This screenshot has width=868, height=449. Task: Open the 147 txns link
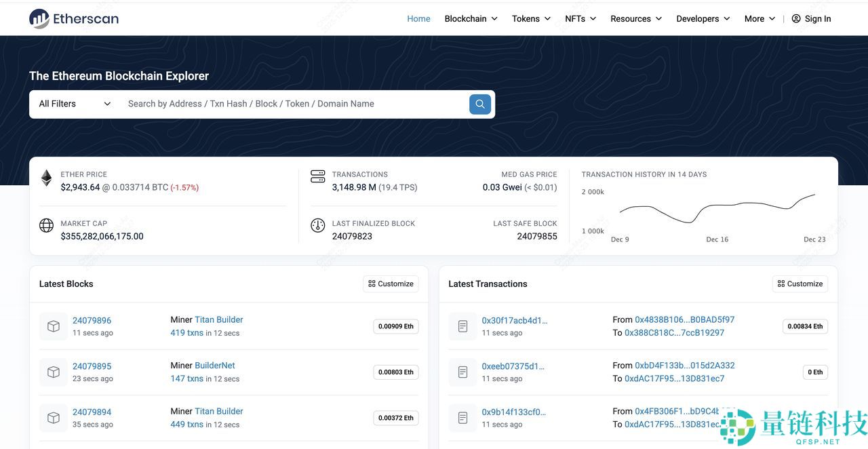click(x=187, y=378)
